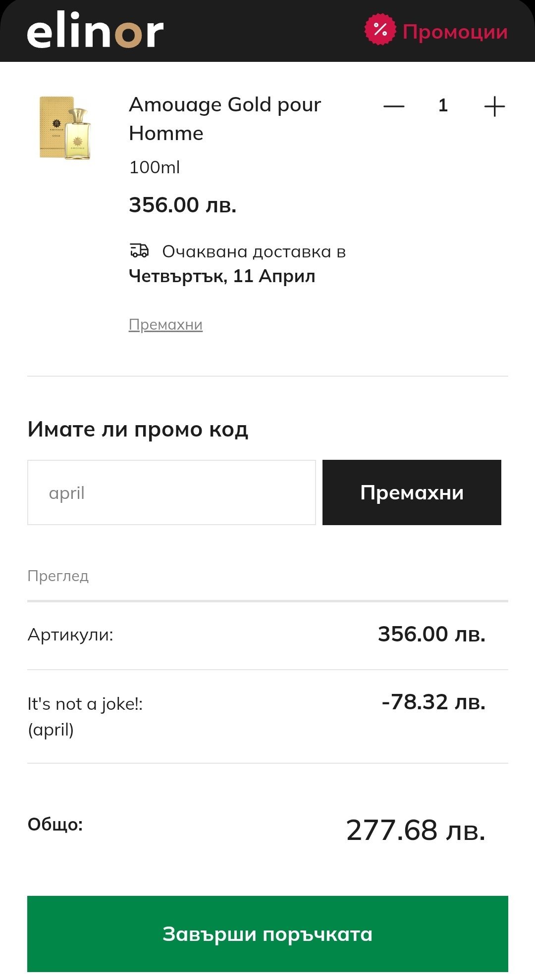
Task: Click the quantity value 1
Action: (443, 105)
